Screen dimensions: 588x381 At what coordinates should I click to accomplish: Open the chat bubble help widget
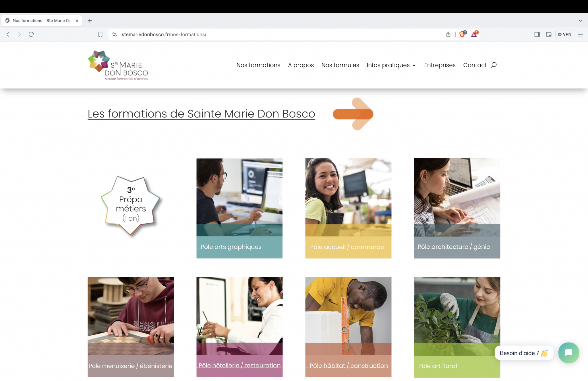point(568,353)
